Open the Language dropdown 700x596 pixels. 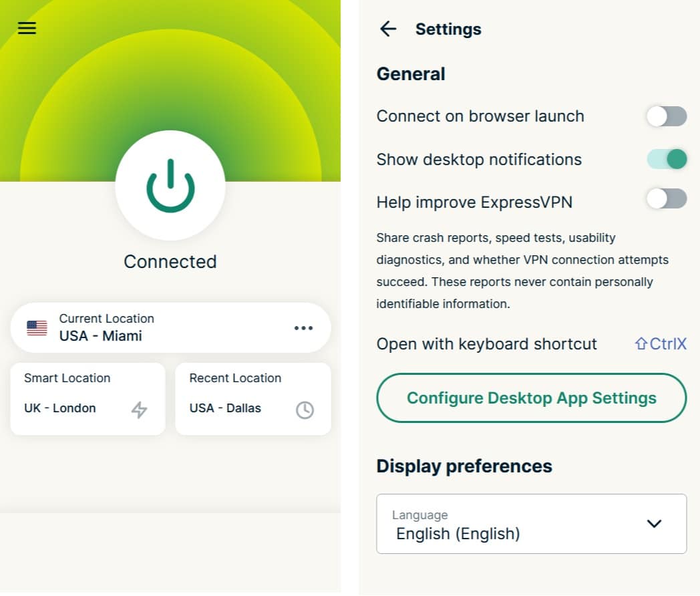pos(531,524)
